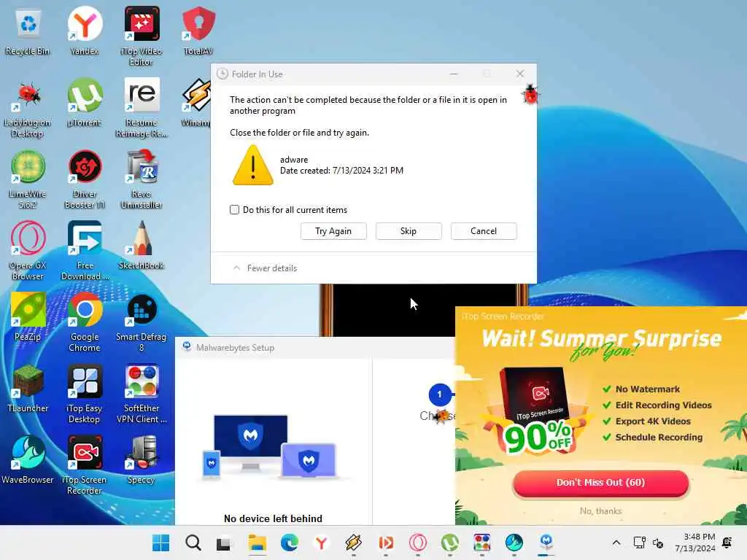Open TotalAV desktop shortcut

click(x=198, y=31)
